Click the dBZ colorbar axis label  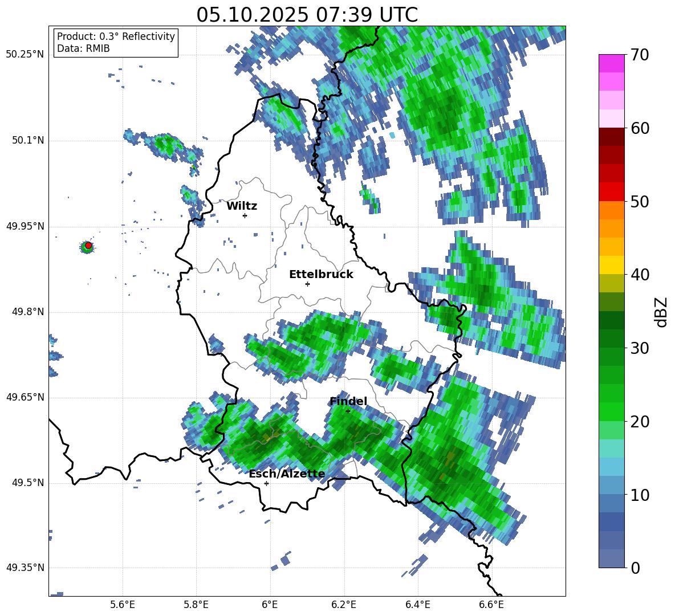pyautogui.click(x=662, y=312)
